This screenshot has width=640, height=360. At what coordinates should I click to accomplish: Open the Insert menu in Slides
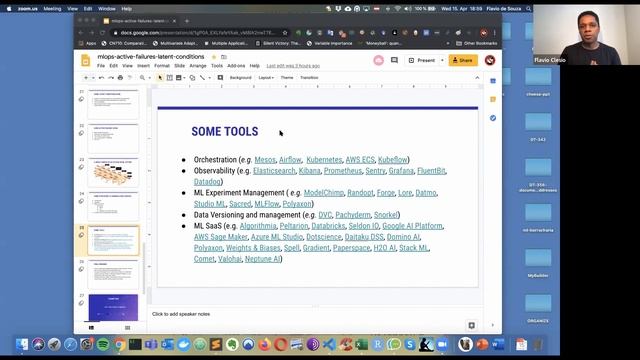click(x=143, y=66)
